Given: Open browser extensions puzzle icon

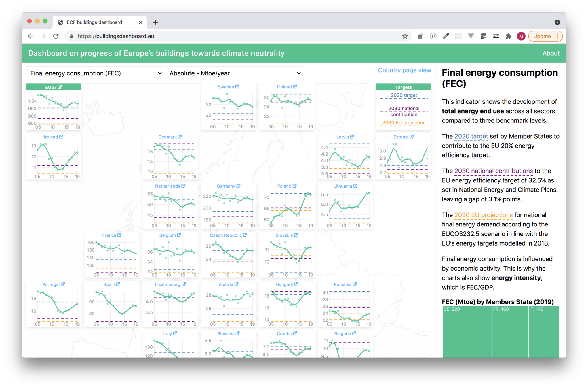Looking at the screenshot, I should coord(509,36).
